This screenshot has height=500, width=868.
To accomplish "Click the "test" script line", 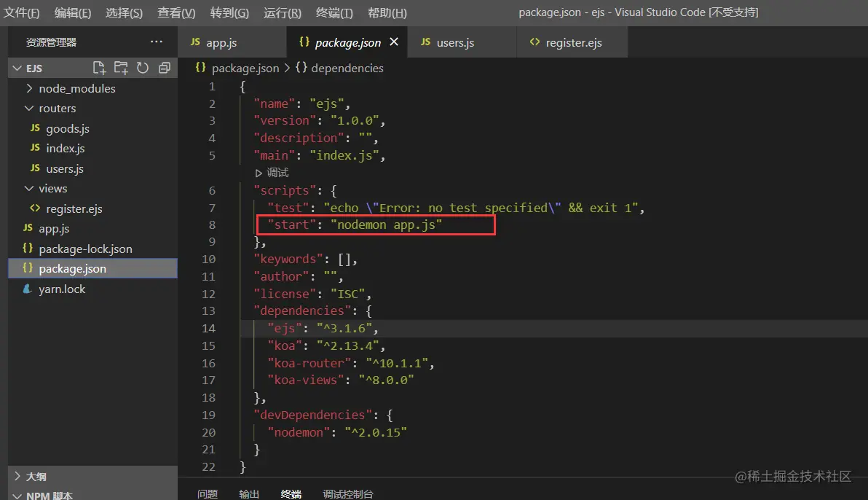I will 456,208.
